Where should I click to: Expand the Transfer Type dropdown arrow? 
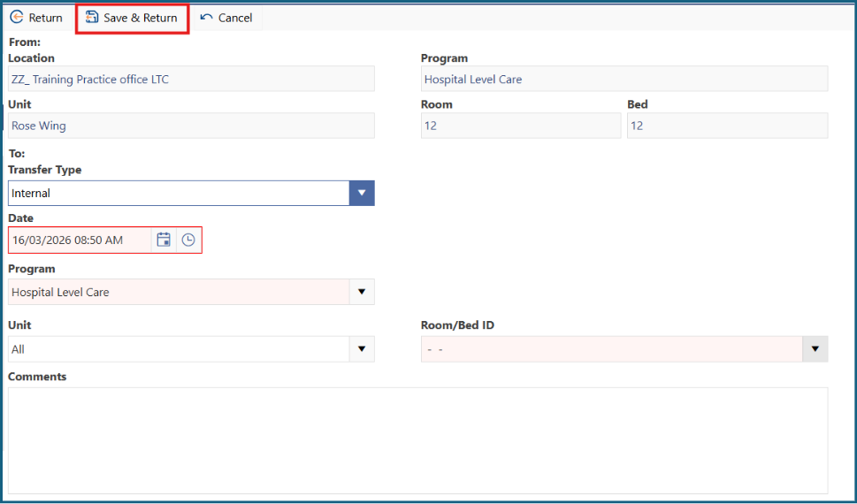pyautogui.click(x=361, y=194)
